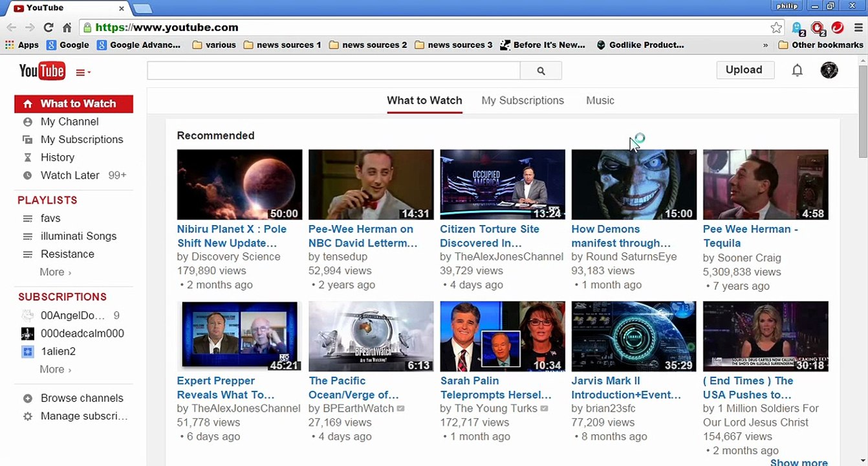Open the 'news sources 1' bookmarks folder

pyautogui.click(x=282, y=45)
